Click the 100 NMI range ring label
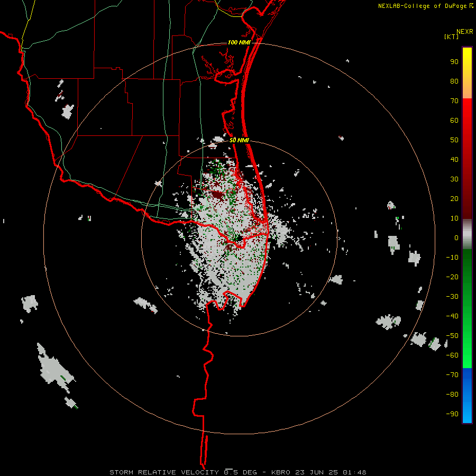The width and height of the screenshot is (476, 476). [239, 42]
